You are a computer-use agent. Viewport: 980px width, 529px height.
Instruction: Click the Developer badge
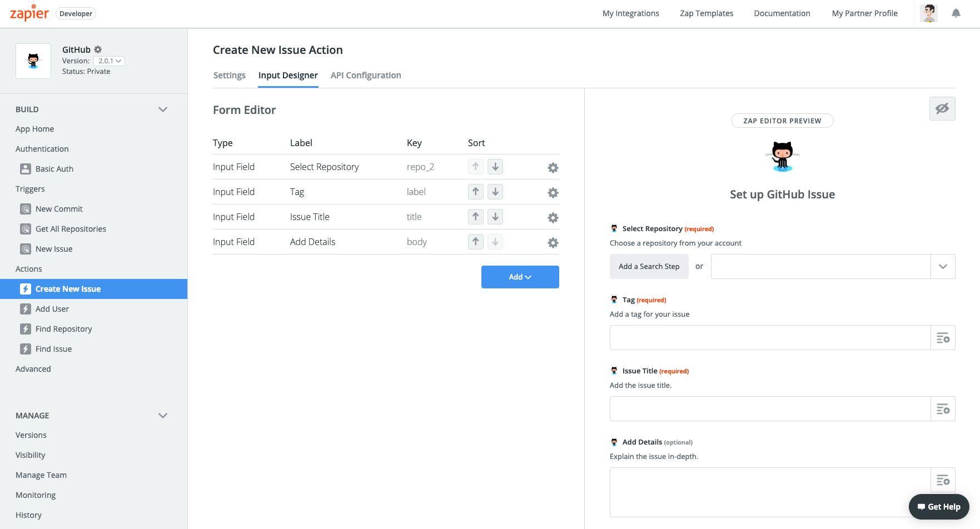[x=76, y=14]
